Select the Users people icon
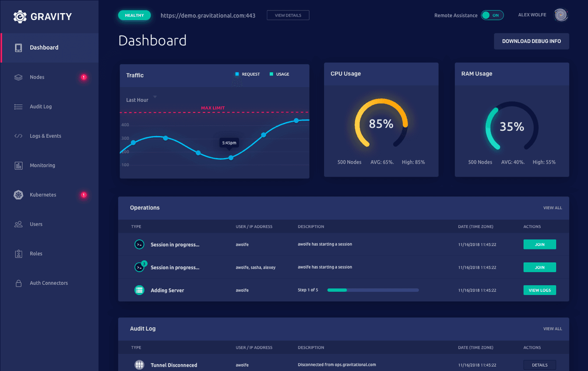Viewport: 588px width, 371px height. click(18, 224)
